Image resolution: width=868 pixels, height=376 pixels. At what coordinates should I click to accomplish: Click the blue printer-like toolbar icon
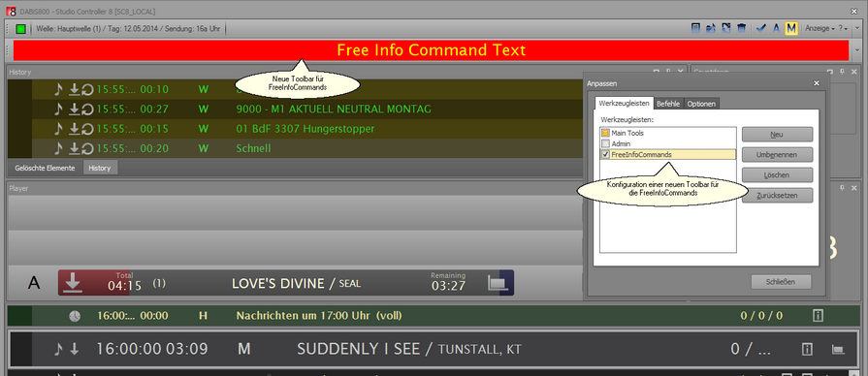(x=711, y=28)
